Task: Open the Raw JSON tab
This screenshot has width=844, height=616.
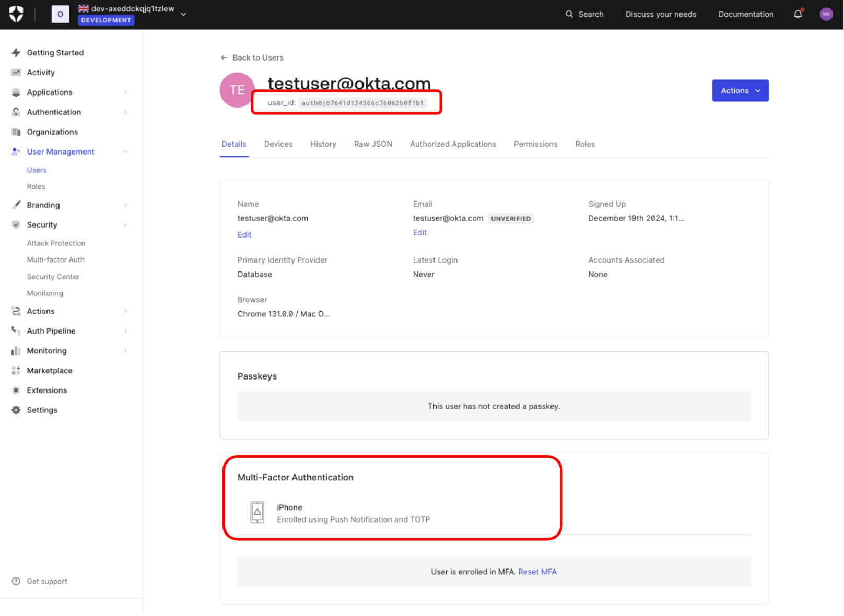Action: click(373, 144)
